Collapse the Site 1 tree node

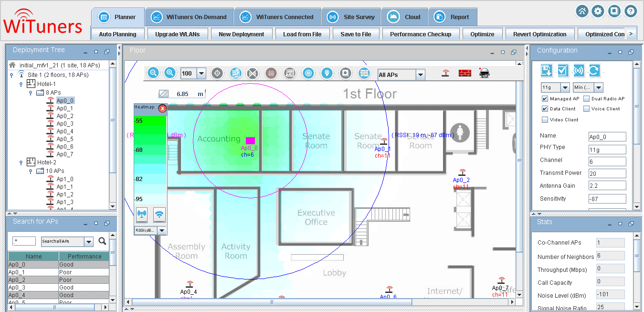(x=11, y=75)
